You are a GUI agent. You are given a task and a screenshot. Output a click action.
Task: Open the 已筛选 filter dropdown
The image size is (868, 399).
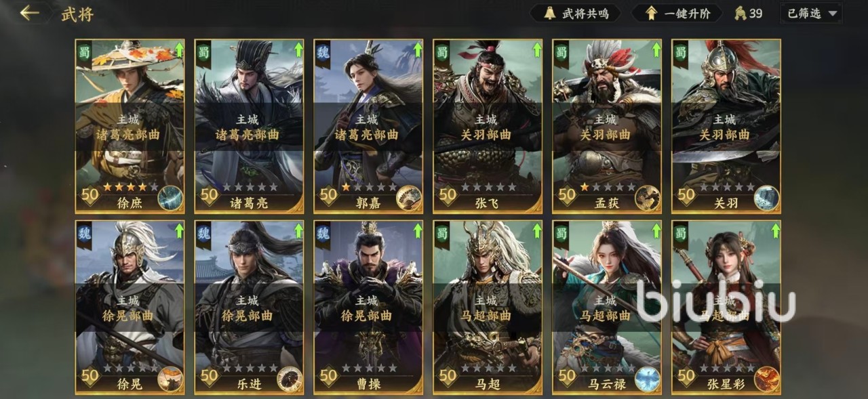pyautogui.click(x=811, y=13)
